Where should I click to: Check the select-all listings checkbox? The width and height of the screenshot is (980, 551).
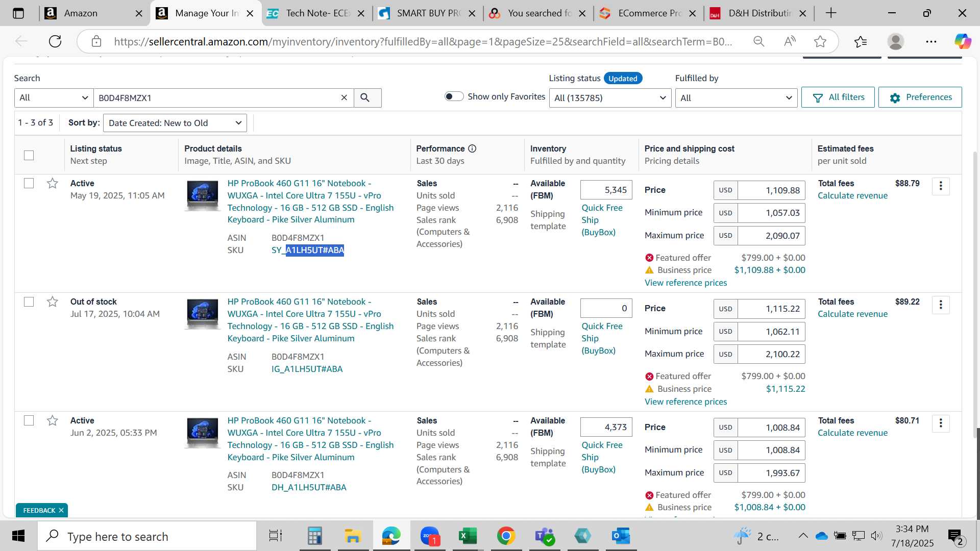click(29, 155)
